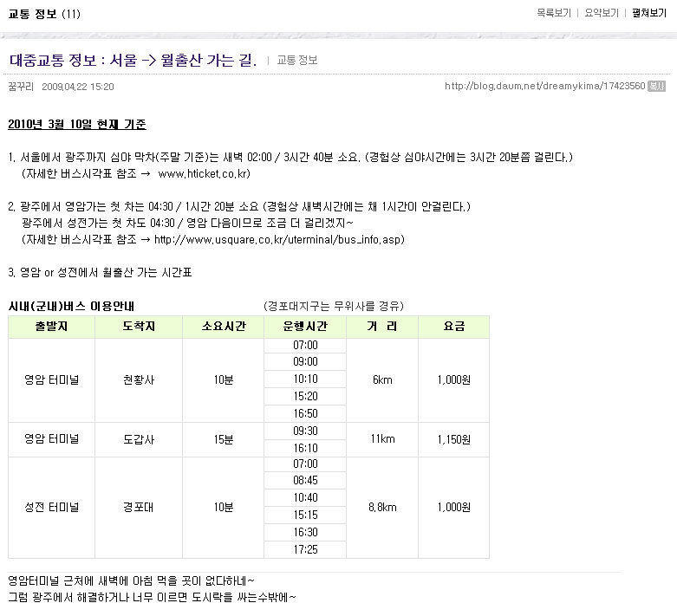Click the 16:10 time cell

[x=305, y=448]
